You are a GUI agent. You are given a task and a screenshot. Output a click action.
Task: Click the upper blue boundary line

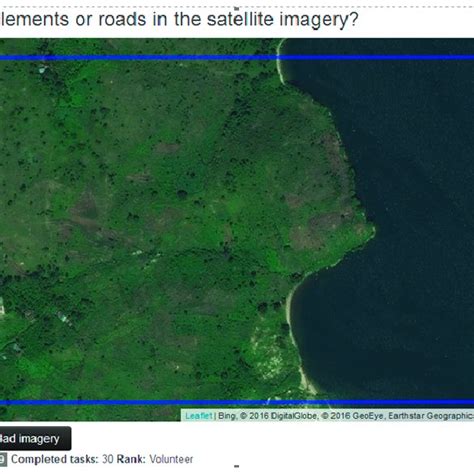click(237, 57)
